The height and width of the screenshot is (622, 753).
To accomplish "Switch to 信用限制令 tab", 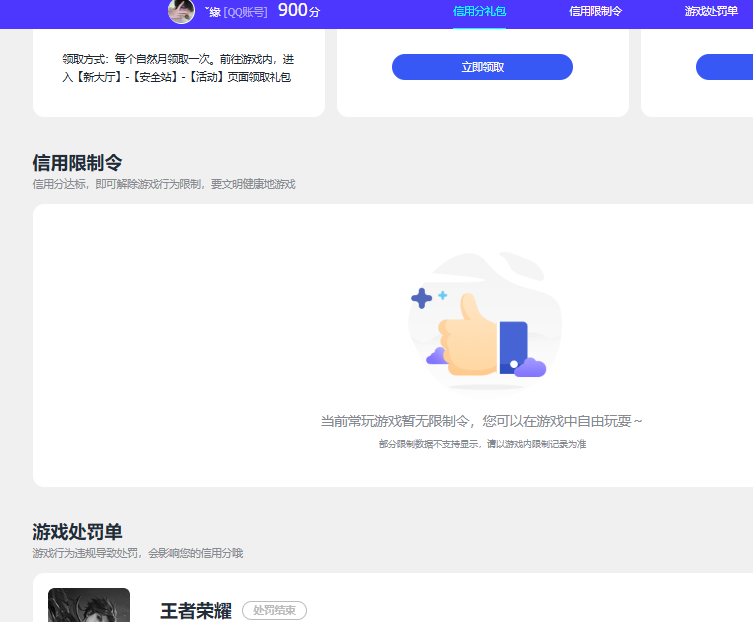I will tap(595, 11).
